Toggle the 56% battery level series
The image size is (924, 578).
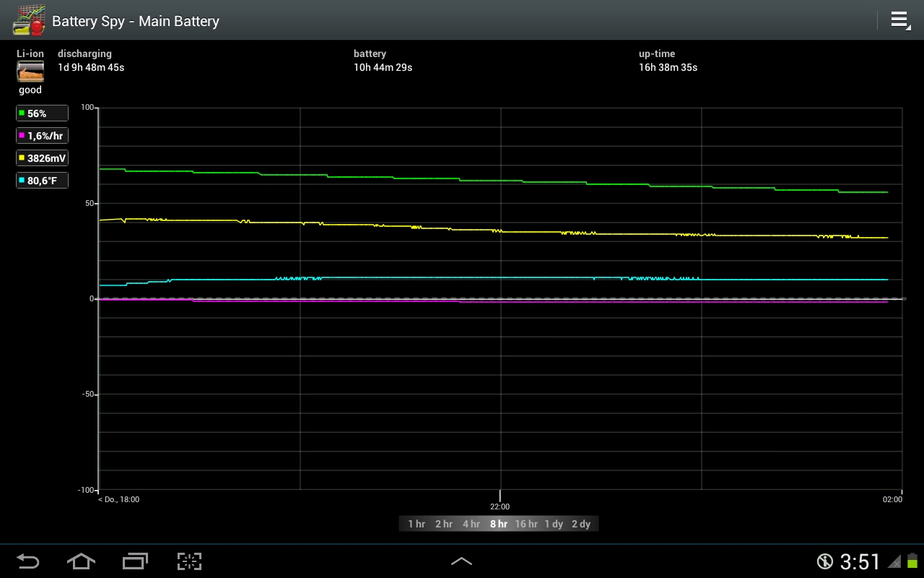click(x=43, y=113)
